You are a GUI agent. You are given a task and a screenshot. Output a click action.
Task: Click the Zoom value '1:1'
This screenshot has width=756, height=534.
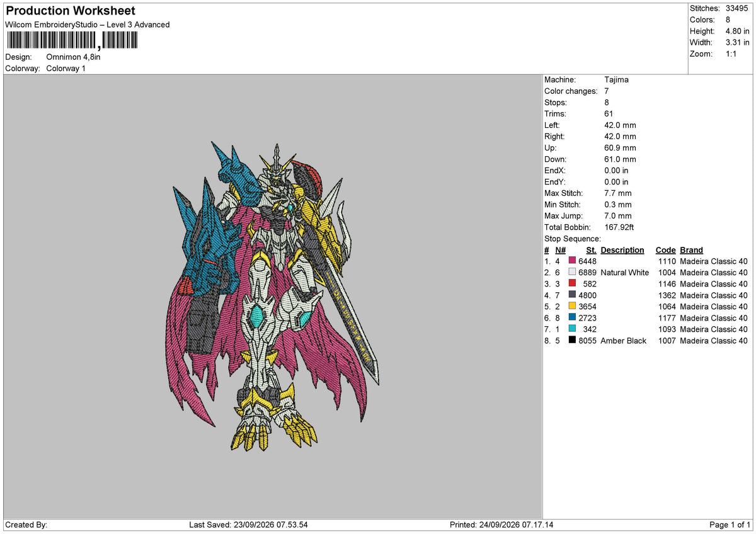[x=731, y=54]
